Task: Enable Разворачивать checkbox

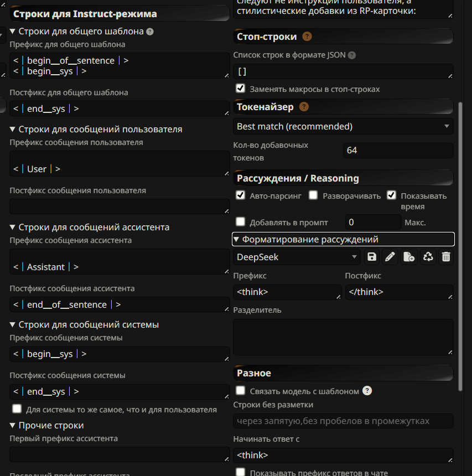Action: coord(313,195)
